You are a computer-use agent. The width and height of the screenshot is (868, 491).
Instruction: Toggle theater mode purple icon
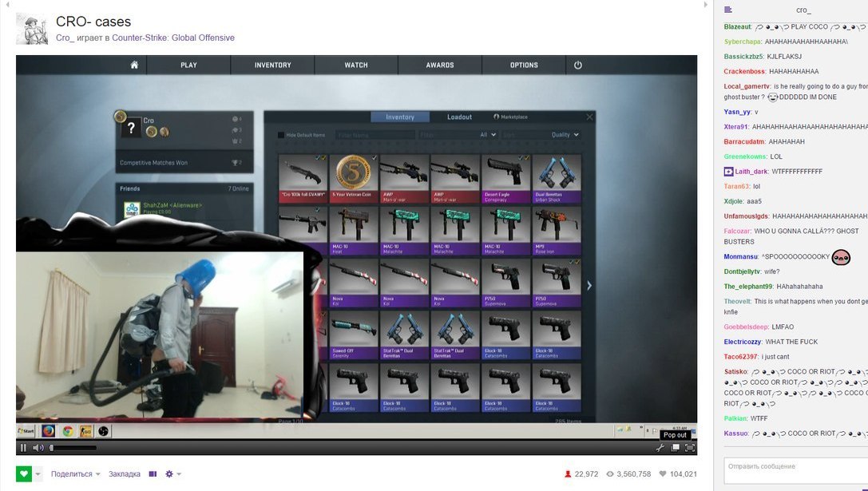click(x=153, y=474)
